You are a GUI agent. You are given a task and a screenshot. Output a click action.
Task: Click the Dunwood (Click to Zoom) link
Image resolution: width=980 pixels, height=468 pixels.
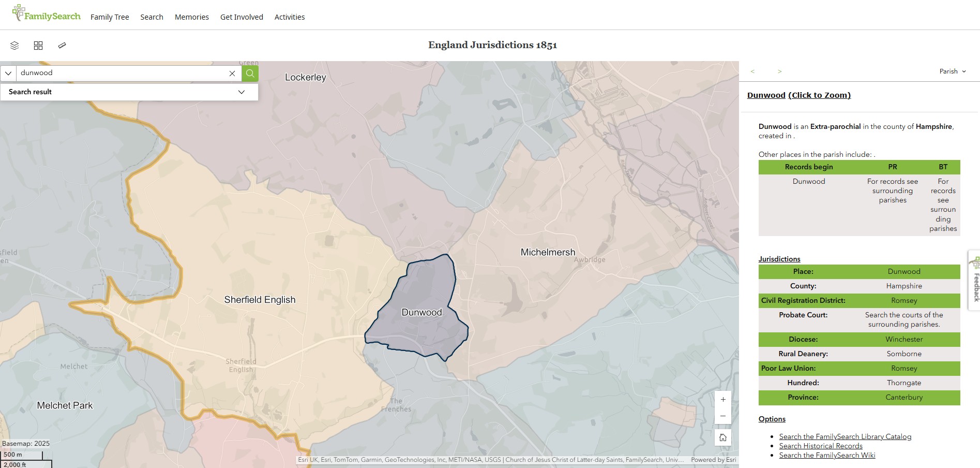click(798, 95)
